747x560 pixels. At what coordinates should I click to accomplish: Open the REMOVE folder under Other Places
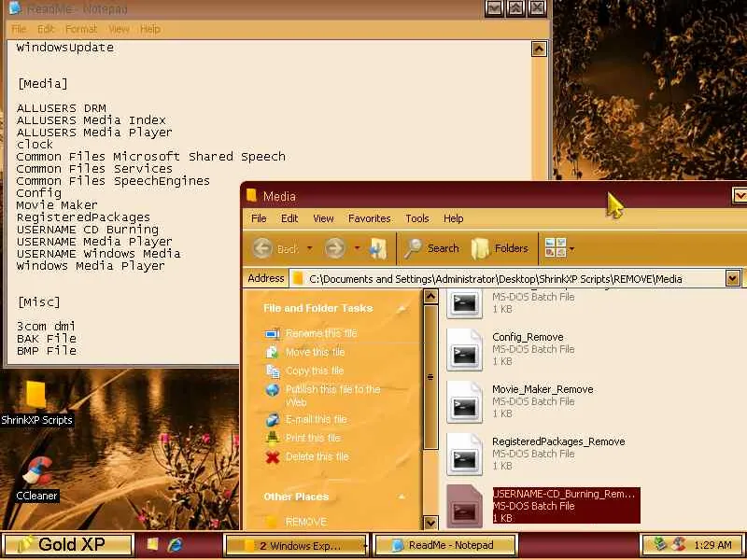(x=306, y=522)
